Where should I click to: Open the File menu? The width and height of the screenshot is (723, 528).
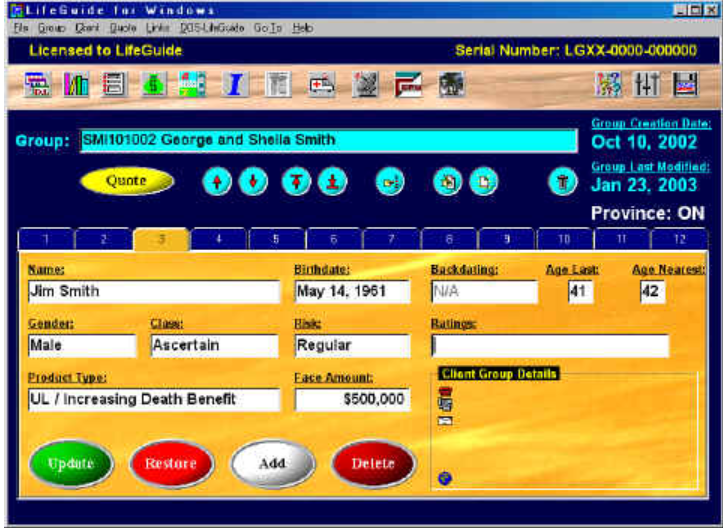pos(21,28)
